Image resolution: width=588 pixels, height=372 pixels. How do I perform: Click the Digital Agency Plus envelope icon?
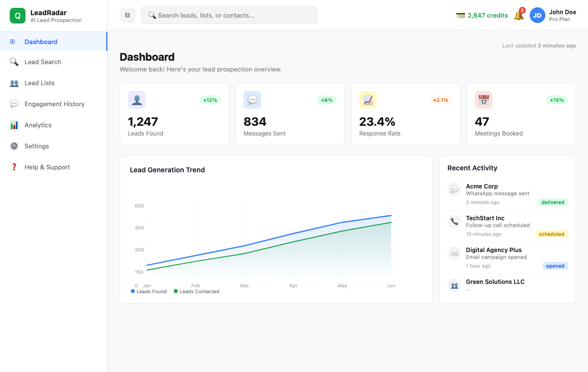454,253
